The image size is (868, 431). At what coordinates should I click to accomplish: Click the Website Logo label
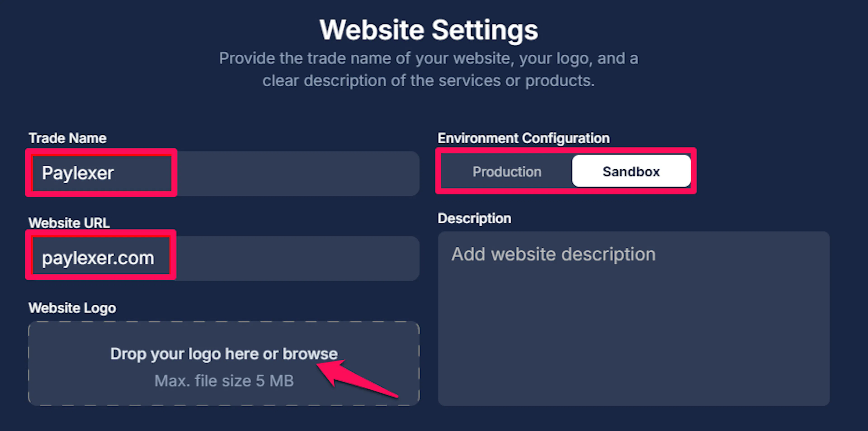point(72,308)
